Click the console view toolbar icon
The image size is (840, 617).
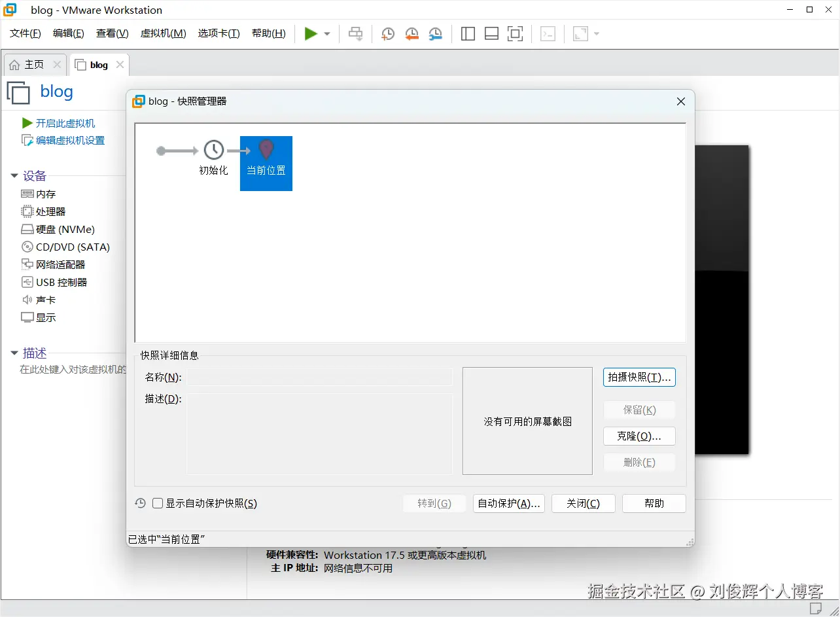point(548,34)
